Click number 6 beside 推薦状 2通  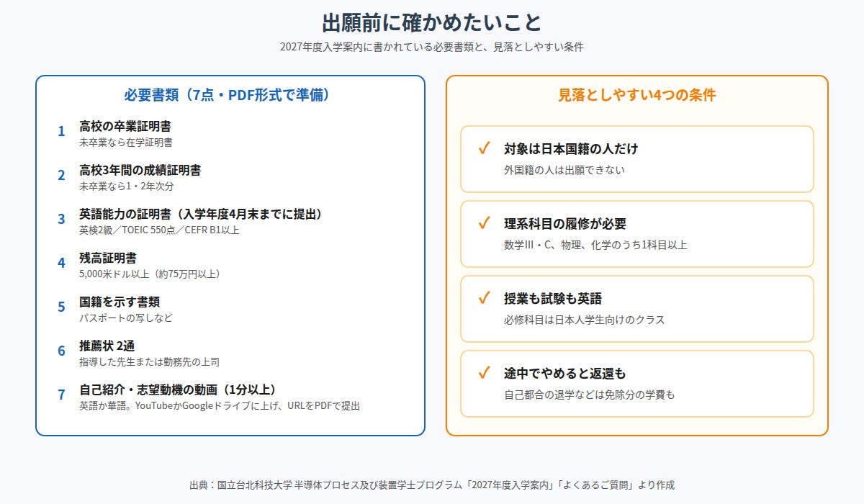61,351
